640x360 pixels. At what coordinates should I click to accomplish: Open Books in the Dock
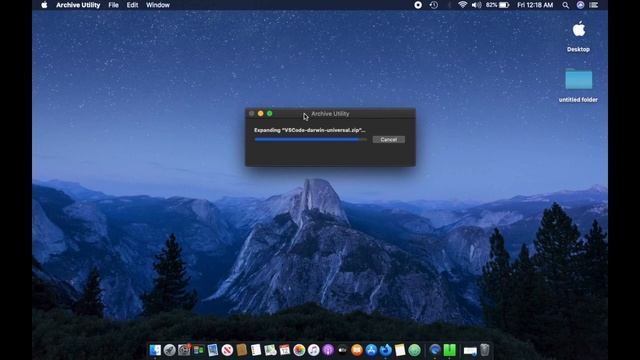pyautogui.click(x=357, y=350)
